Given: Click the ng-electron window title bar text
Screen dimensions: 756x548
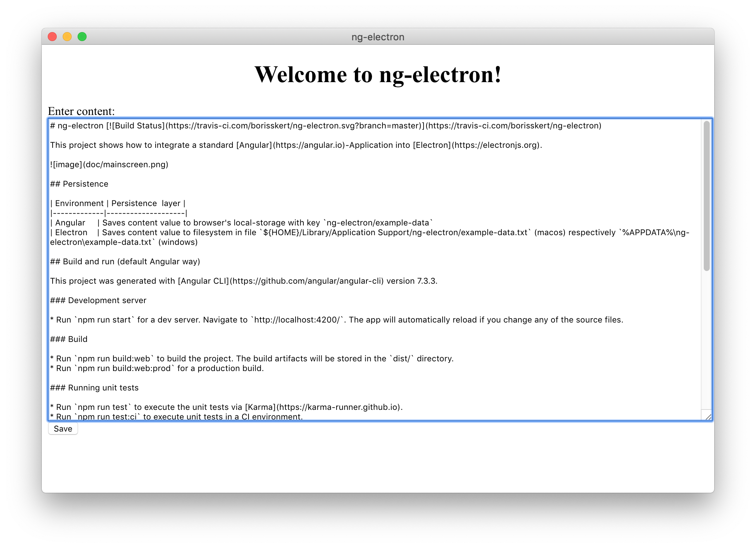Looking at the screenshot, I should pos(378,37).
